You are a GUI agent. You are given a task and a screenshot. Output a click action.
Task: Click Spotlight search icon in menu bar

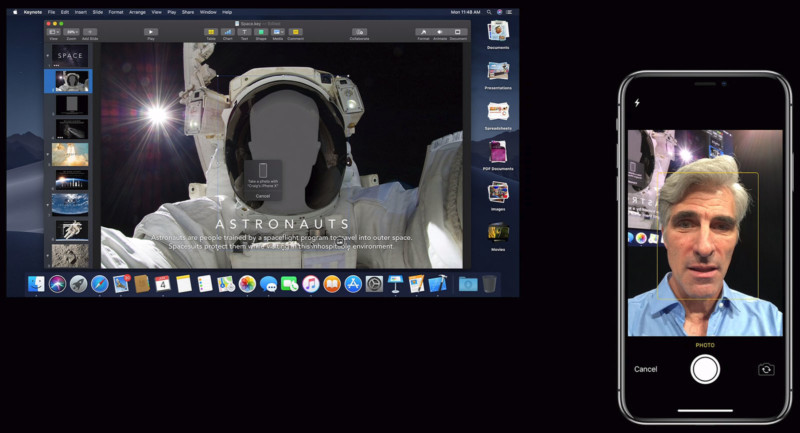click(x=489, y=12)
